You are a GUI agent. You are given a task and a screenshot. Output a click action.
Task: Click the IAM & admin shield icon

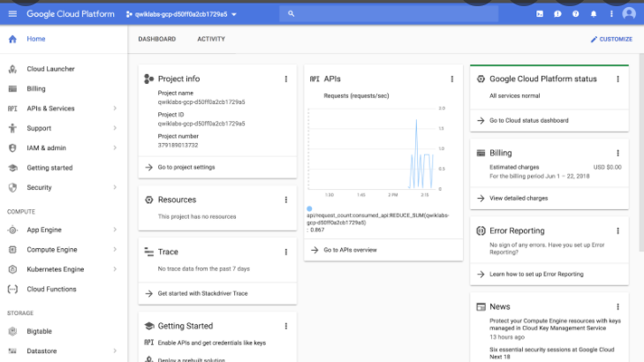[x=12, y=147]
